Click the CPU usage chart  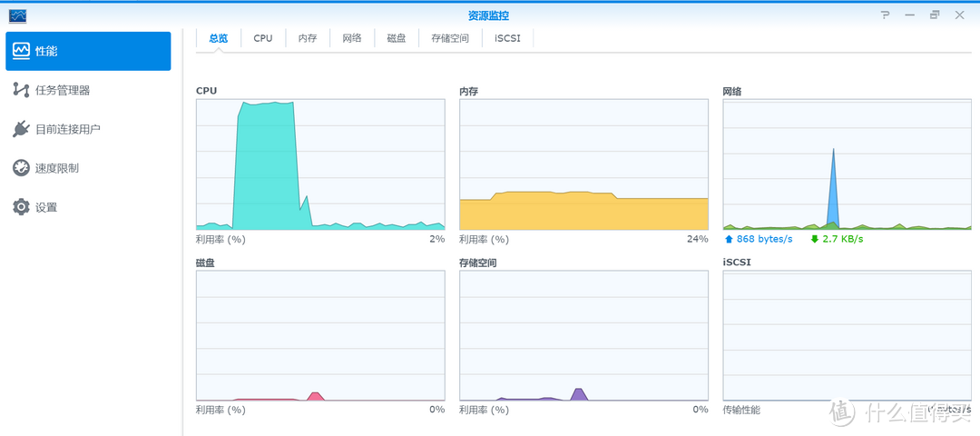(x=320, y=164)
